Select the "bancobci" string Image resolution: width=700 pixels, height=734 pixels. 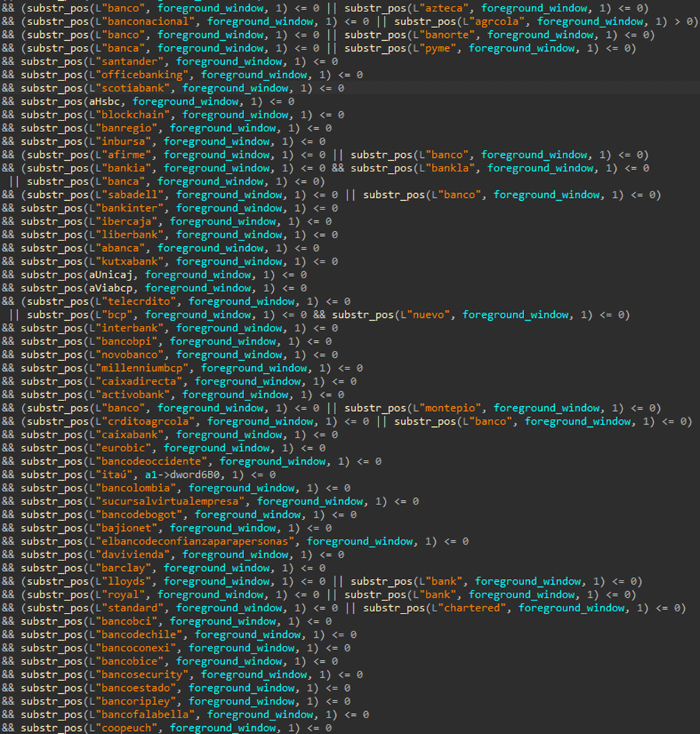[126, 622]
